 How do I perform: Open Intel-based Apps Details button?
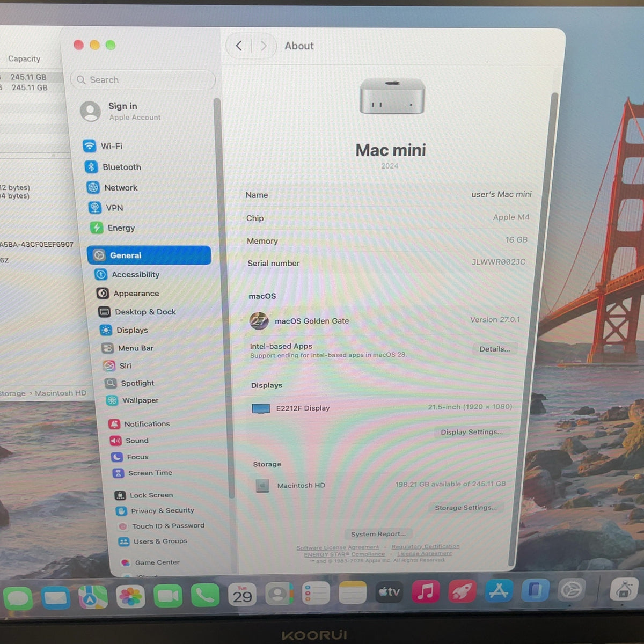[495, 349]
